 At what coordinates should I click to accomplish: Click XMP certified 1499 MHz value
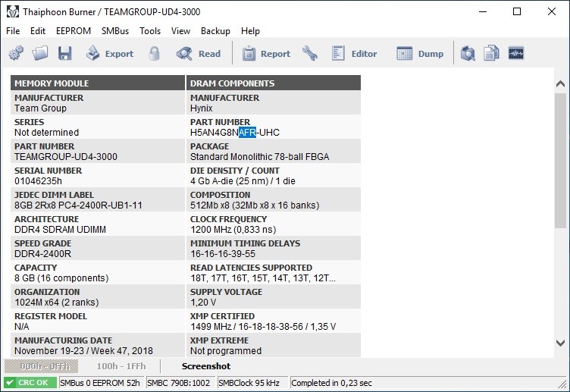[263, 327]
